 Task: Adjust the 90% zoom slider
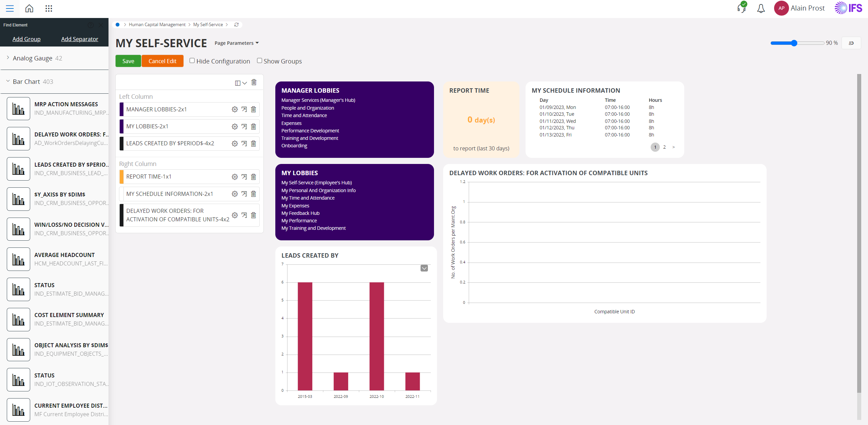pyautogui.click(x=794, y=43)
